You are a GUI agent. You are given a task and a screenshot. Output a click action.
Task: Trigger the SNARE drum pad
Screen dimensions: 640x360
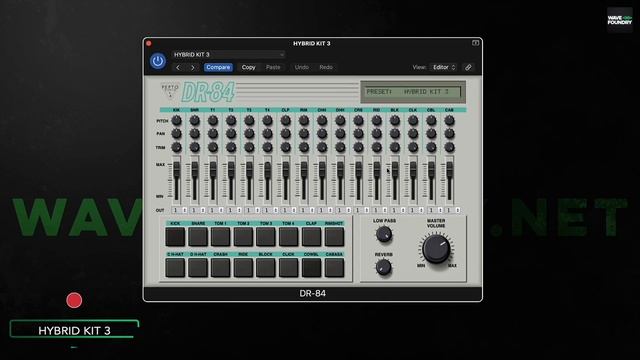tap(198, 237)
